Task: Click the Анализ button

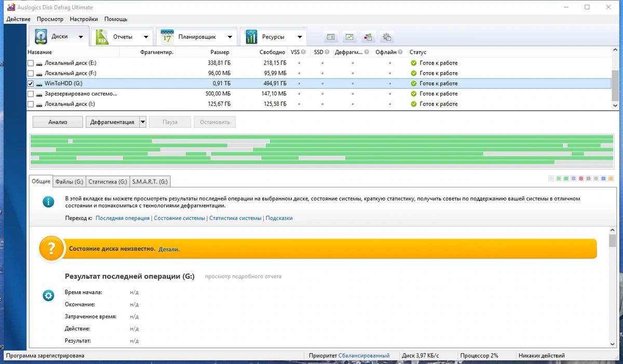Action: 58,122
